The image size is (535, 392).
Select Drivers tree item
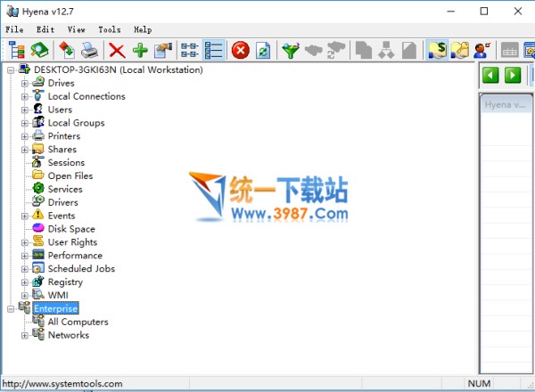coord(63,202)
